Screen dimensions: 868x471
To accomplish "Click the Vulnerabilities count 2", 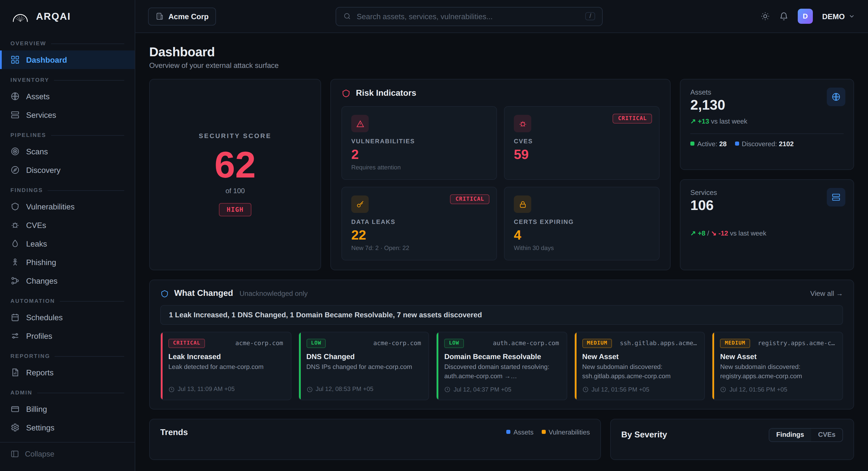I will coord(355,155).
